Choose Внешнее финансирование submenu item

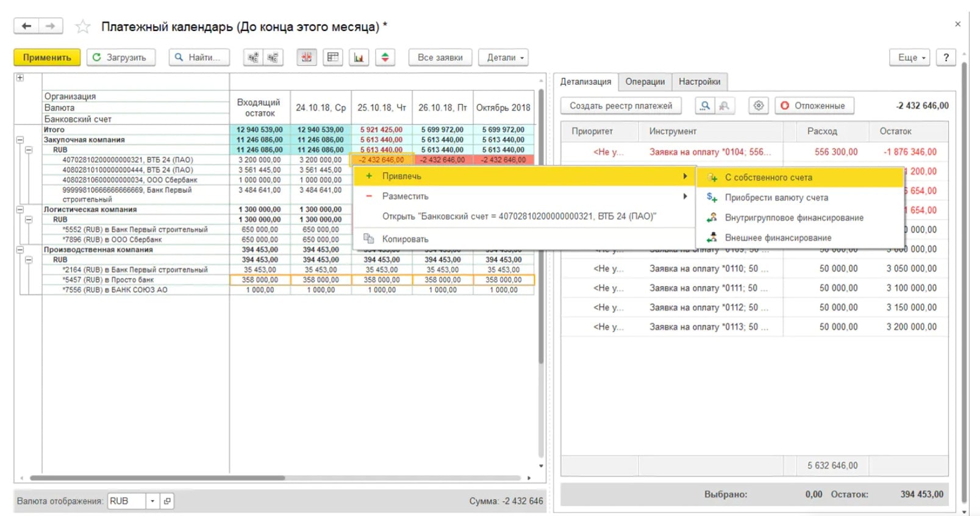[x=799, y=237]
